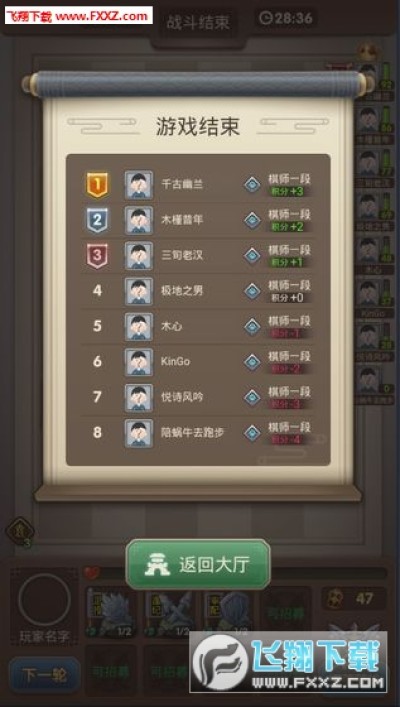
Task: Click the gold first place rank badge
Action: [97, 185]
